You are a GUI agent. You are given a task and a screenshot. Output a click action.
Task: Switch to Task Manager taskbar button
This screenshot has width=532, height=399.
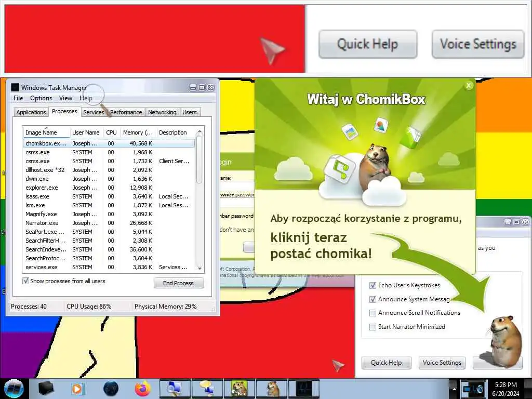[303, 389]
